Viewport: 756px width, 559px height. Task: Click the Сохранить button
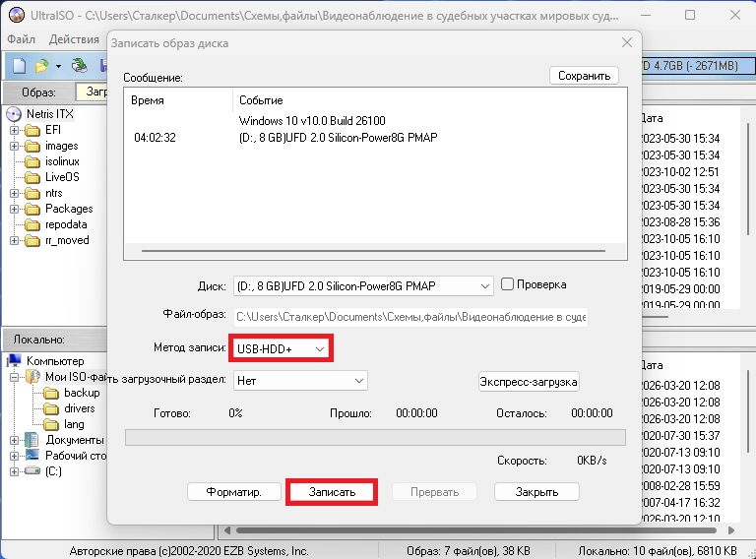584,76
